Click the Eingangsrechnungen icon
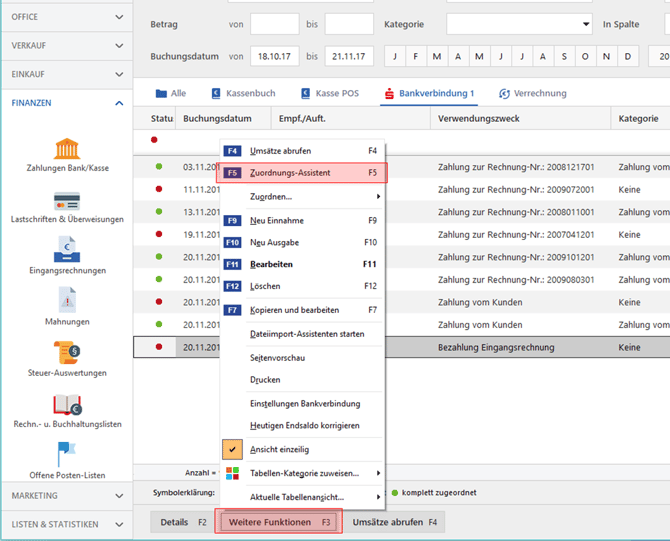The image size is (670, 541). tap(67, 250)
